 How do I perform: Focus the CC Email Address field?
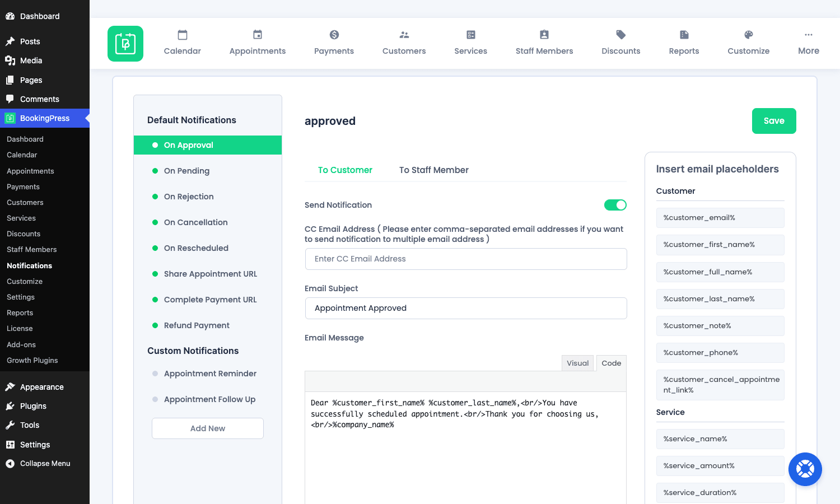(466, 259)
